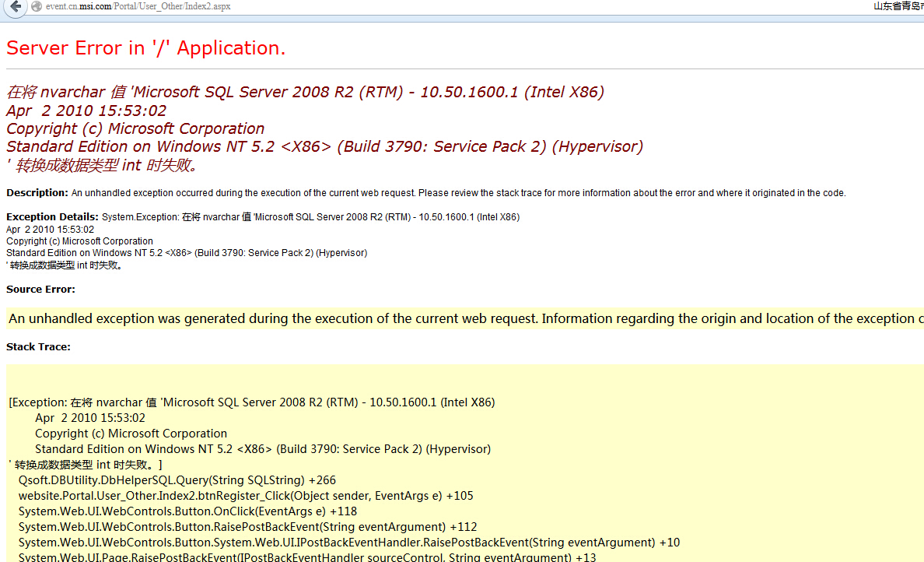Click the 'IPostBackEventHandler.RaisePostBackEvent' +10 stack line
Image resolution: width=924 pixels, height=562 pixels.
[349, 543]
